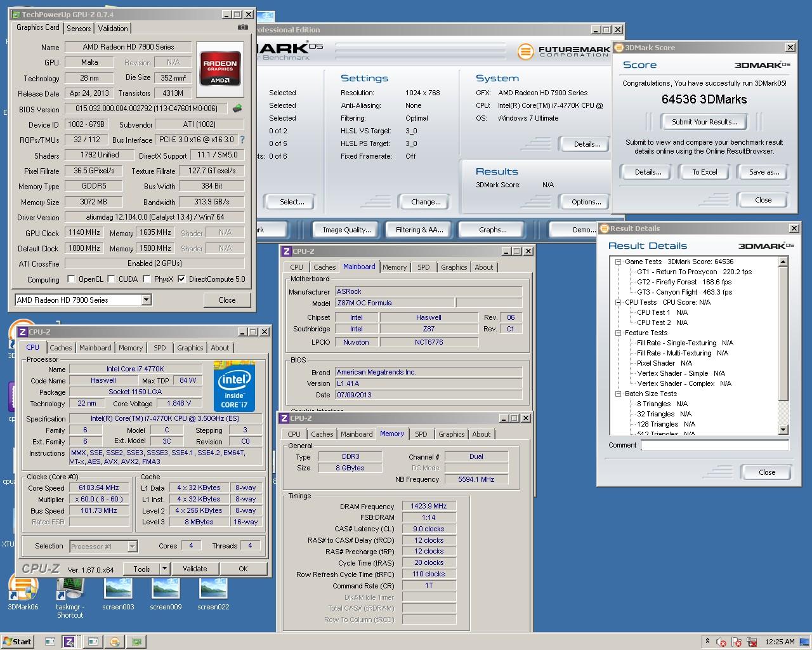Click the Bus Interface question mark icon
Screen dimensions: 812x650
[x=242, y=140]
